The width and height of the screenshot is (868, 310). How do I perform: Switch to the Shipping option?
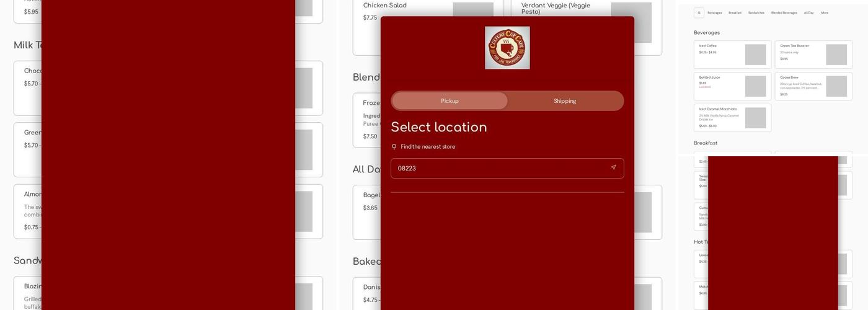pos(565,101)
